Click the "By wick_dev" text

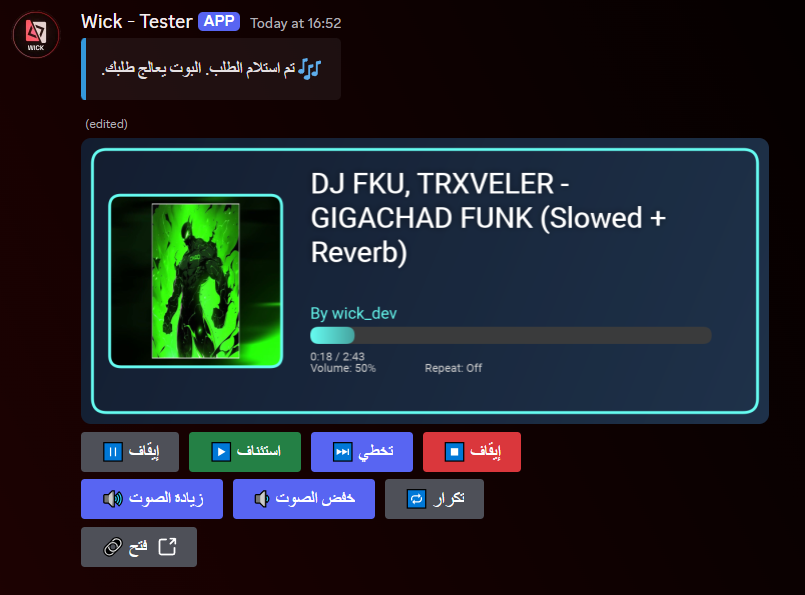pos(354,313)
